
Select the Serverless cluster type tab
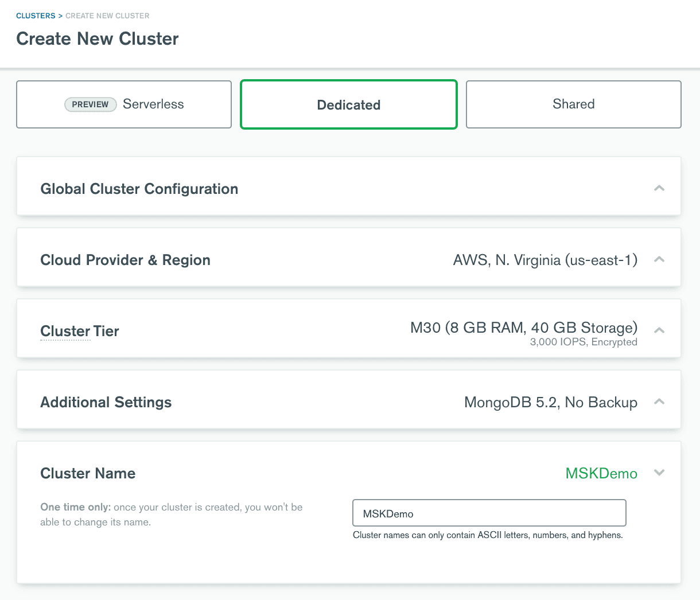124,104
